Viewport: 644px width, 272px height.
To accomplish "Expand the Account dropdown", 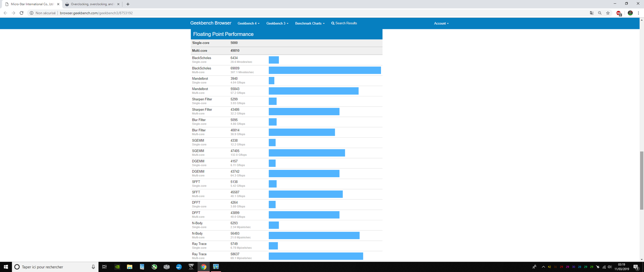I will tap(441, 24).
